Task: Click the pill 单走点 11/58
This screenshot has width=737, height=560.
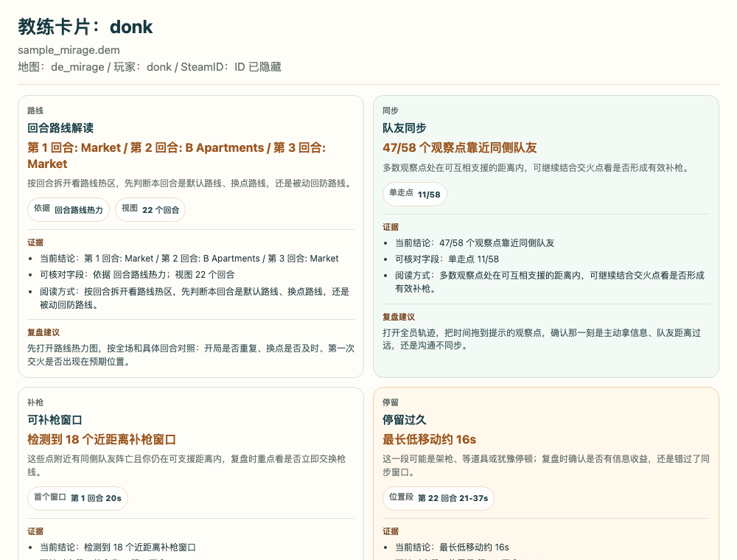Action: tap(414, 194)
